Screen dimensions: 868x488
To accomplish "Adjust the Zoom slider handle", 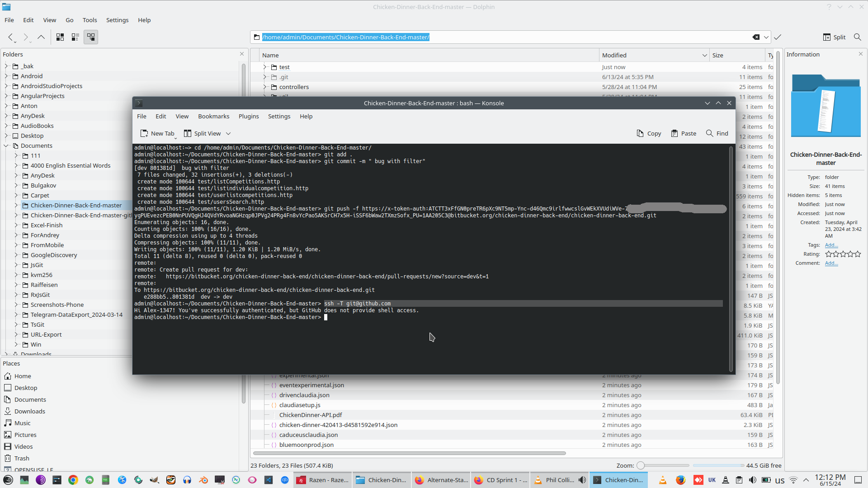I will pos(641,465).
